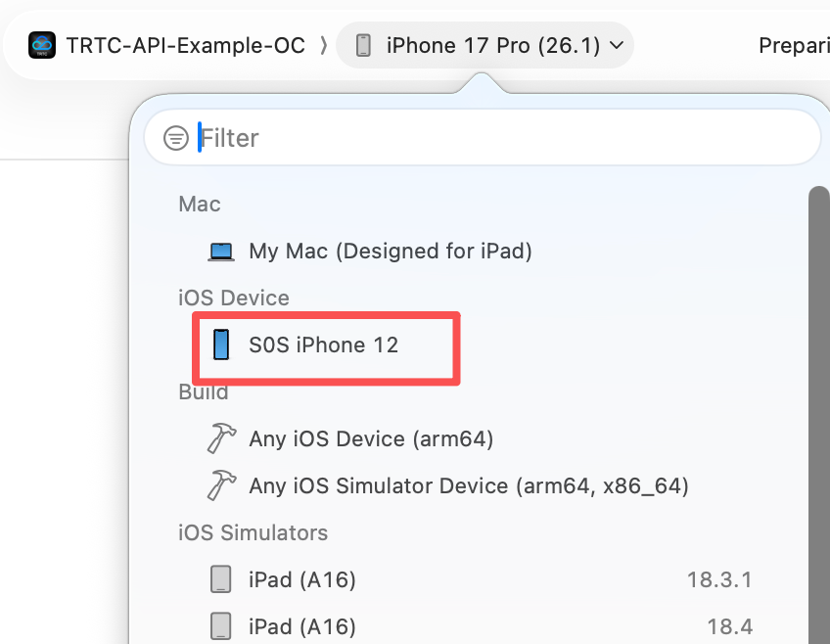Viewport: 830px width, 644px height.
Task: Open the TRTC-API-Example-OC scheme selector
Action: [185, 45]
